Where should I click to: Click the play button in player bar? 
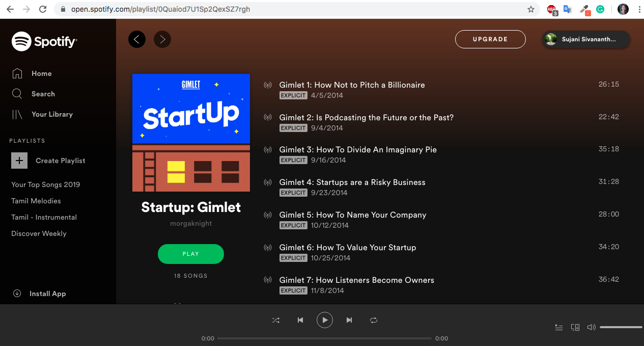click(325, 320)
